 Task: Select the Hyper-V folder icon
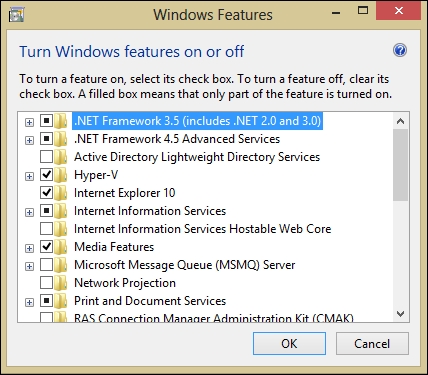pos(61,175)
